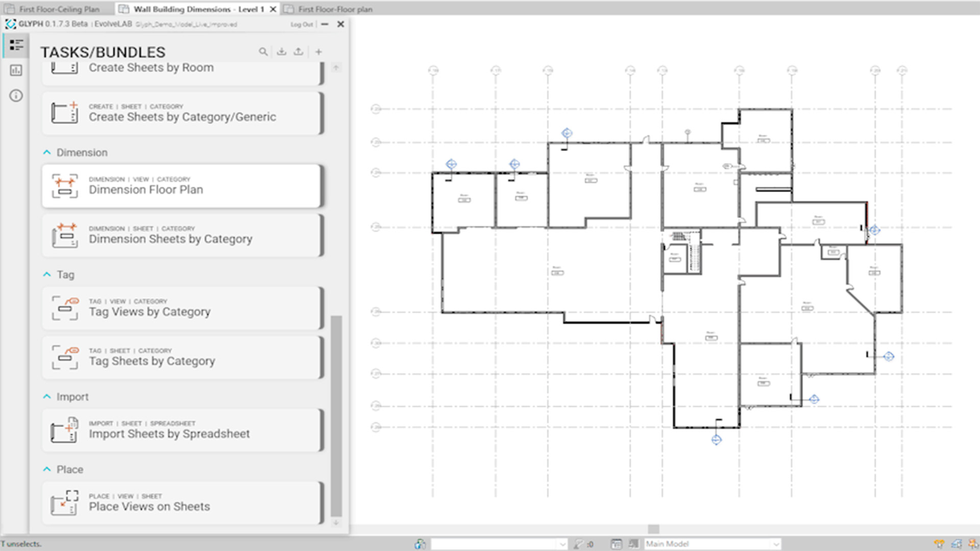
Task: Collapse the Tag section
Action: point(47,274)
